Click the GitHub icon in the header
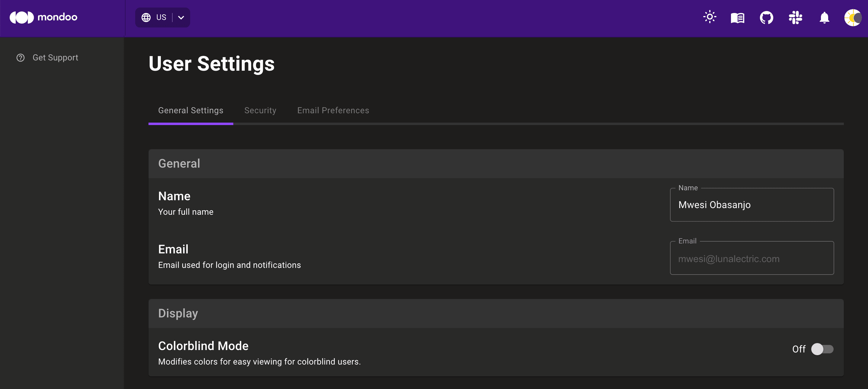868x389 pixels. pos(767,18)
